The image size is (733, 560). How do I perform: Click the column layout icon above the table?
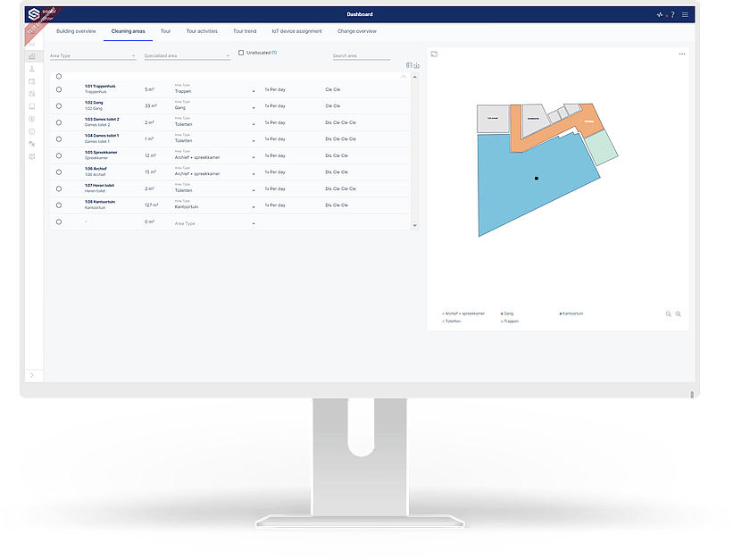pyautogui.click(x=409, y=65)
